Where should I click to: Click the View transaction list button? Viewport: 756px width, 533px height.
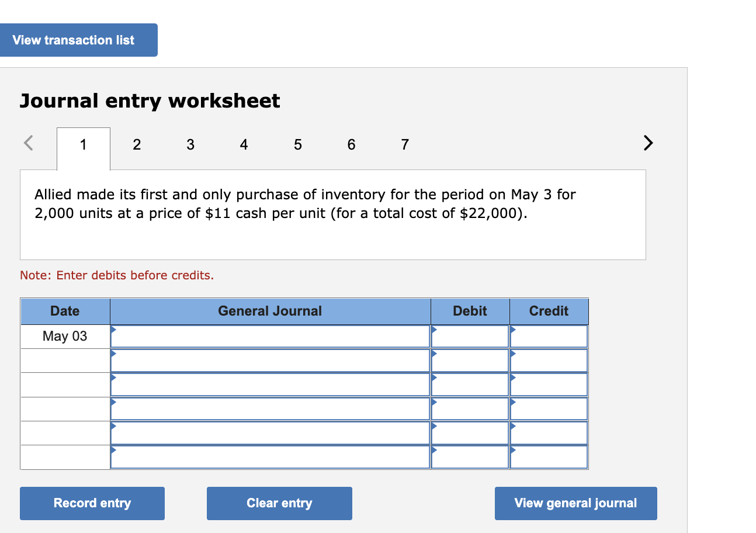click(78, 40)
